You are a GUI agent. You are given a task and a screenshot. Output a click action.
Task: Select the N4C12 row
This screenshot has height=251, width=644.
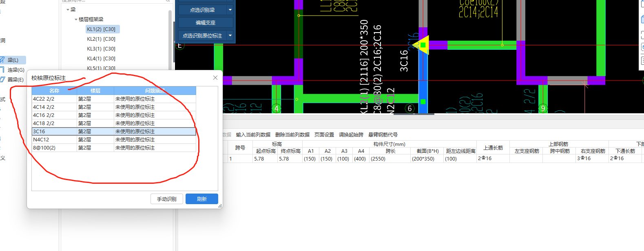coord(114,140)
